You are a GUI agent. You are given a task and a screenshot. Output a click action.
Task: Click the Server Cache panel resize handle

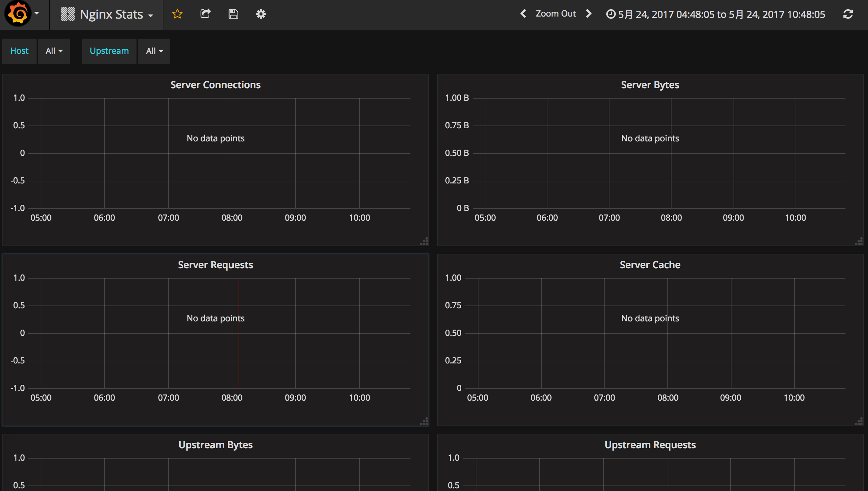(859, 421)
